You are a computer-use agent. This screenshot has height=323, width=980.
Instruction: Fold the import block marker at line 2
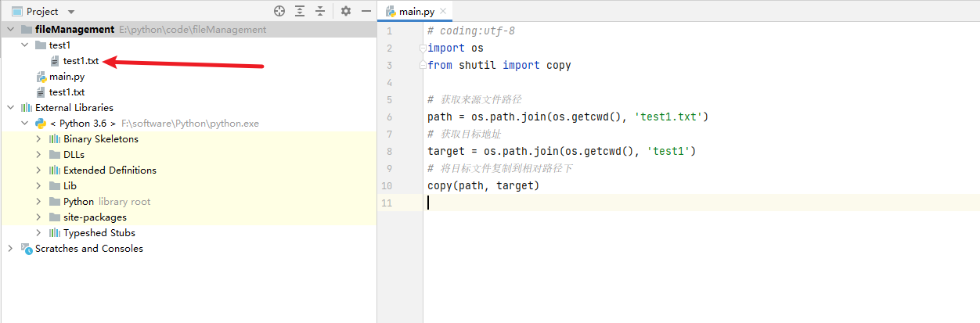pos(423,48)
